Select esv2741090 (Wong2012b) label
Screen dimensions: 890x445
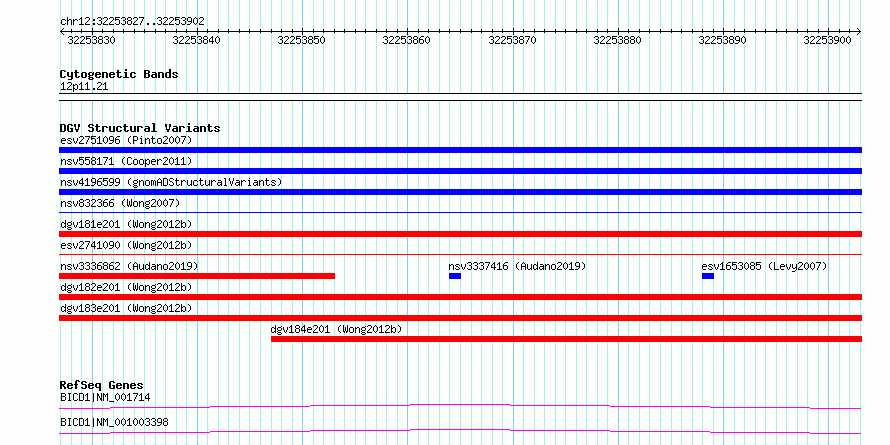pyautogui.click(x=126, y=245)
